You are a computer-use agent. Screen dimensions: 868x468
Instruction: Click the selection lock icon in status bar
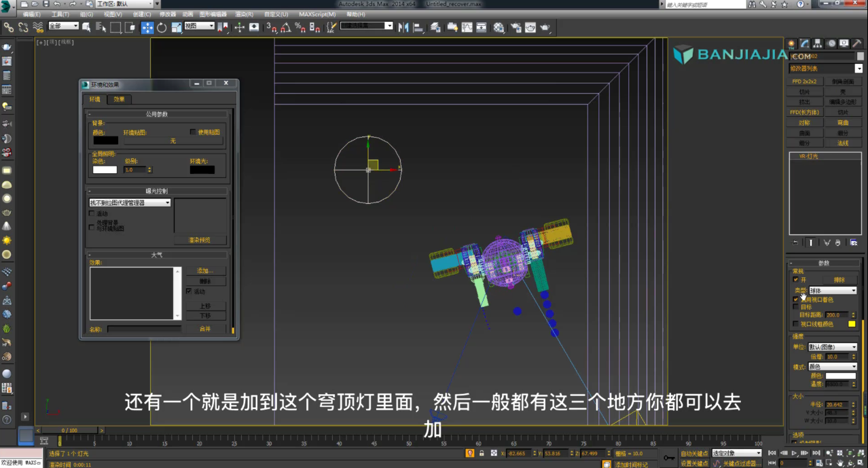[482, 453]
